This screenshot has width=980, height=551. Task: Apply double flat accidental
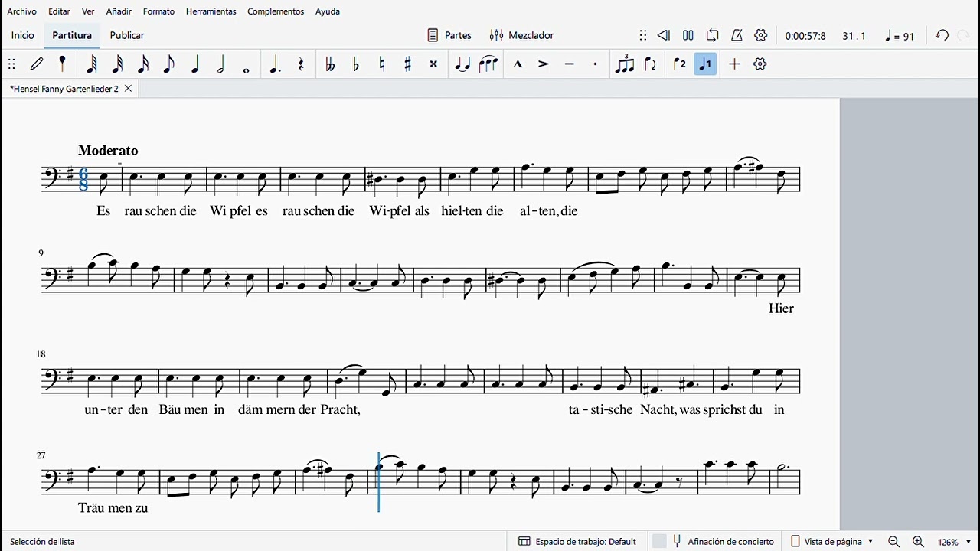tap(330, 64)
